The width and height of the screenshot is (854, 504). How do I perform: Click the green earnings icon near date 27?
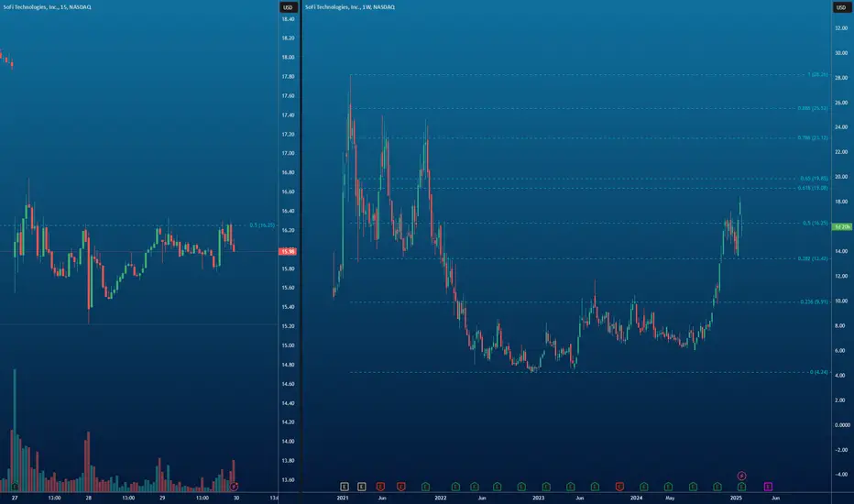[15, 486]
